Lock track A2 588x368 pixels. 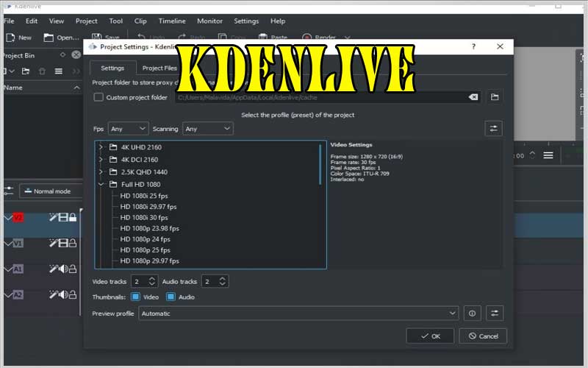[x=73, y=295]
